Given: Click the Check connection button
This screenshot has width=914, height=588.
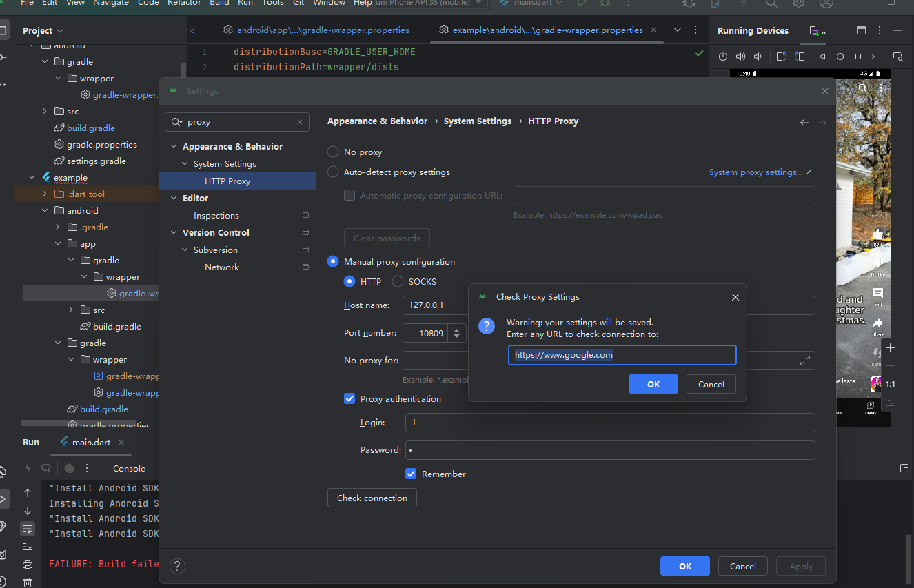Looking at the screenshot, I should [x=372, y=497].
